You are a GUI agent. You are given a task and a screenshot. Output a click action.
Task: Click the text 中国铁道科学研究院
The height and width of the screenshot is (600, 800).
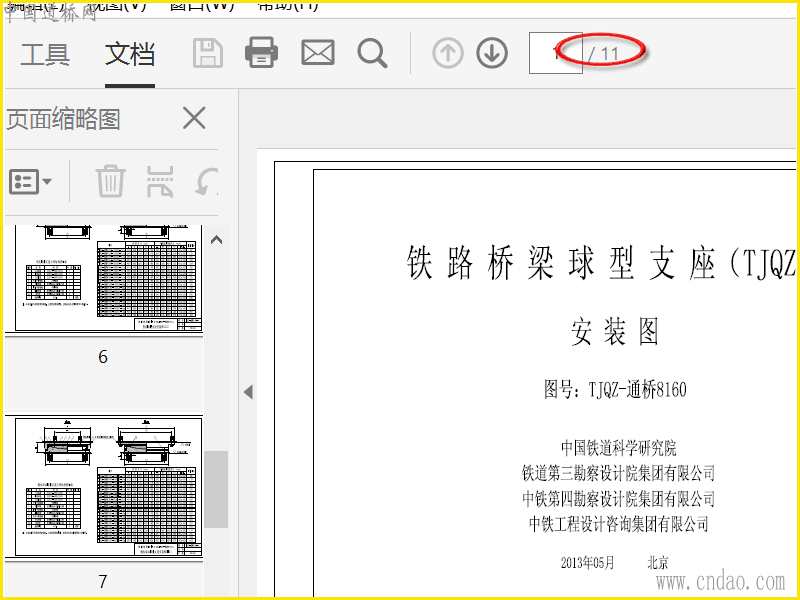(x=618, y=448)
